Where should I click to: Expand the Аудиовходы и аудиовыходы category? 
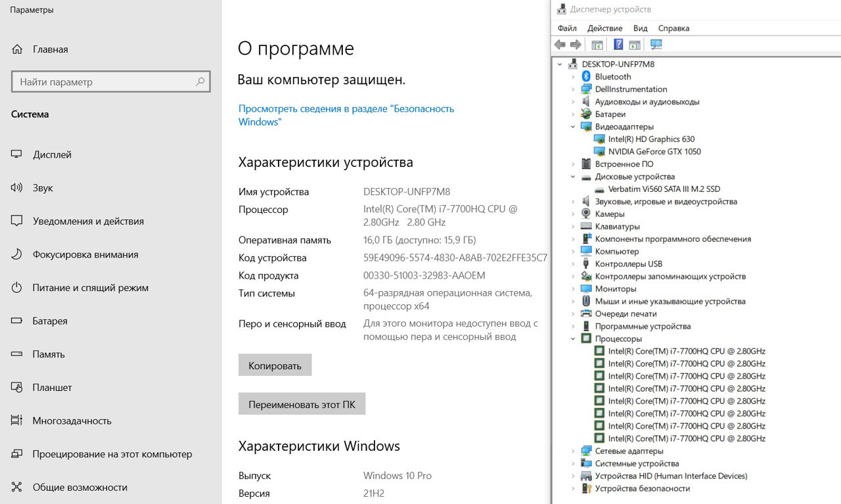tap(573, 102)
